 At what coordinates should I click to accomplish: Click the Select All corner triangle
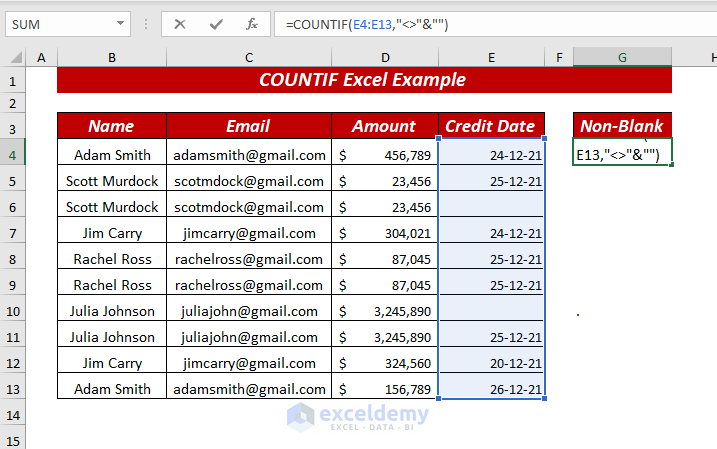16,58
